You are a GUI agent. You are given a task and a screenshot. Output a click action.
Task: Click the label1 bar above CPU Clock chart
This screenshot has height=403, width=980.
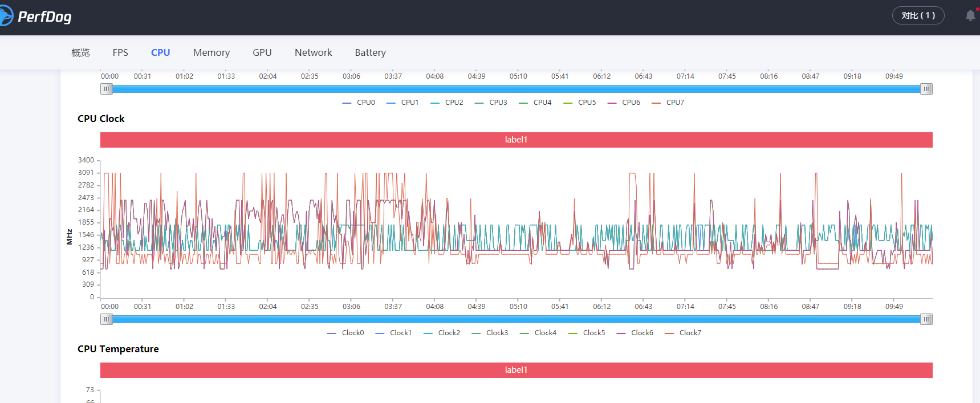pyautogui.click(x=516, y=140)
